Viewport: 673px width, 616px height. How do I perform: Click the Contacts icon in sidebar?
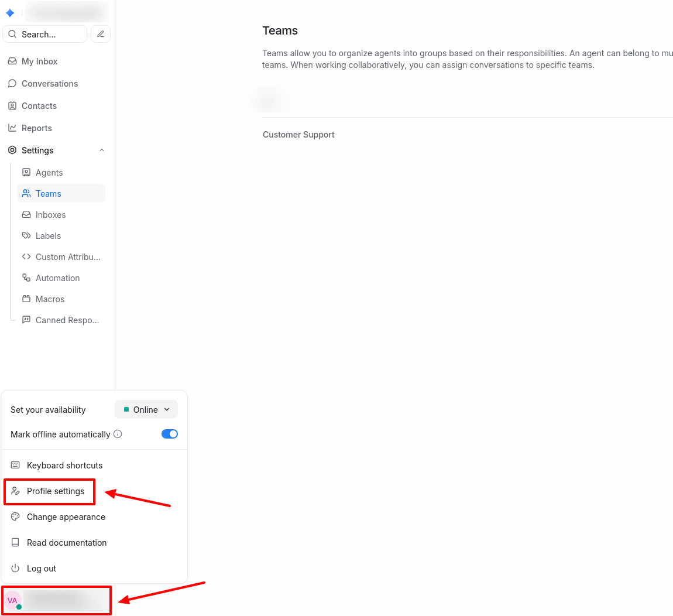[x=12, y=106]
